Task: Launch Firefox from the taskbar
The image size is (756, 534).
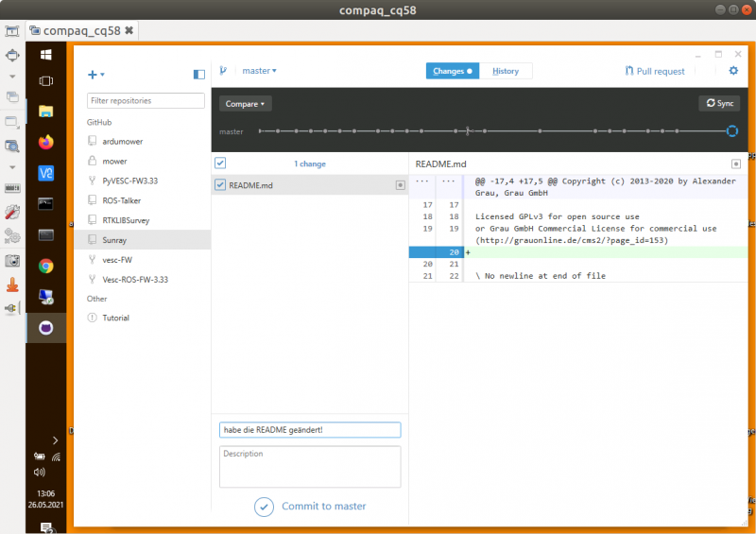Action: click(45, 143)
